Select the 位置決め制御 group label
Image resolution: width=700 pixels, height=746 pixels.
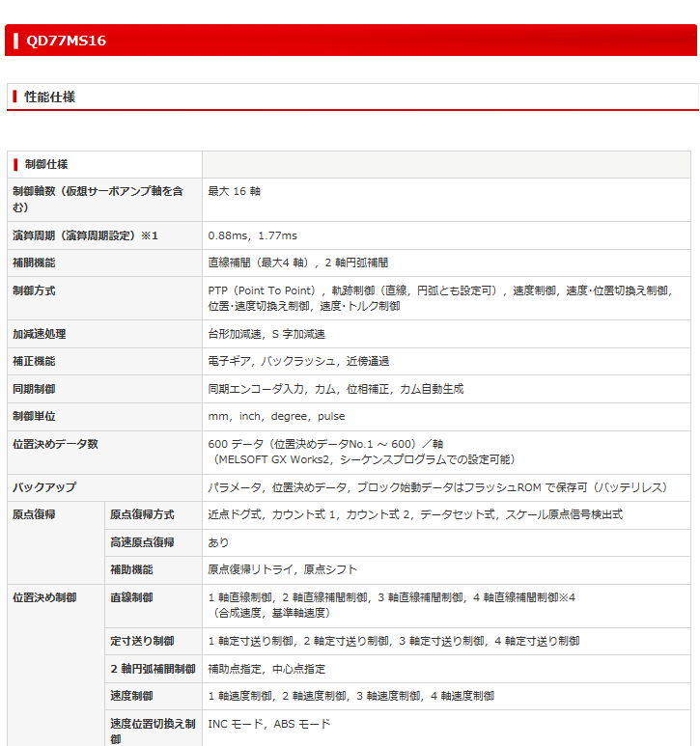44,597
